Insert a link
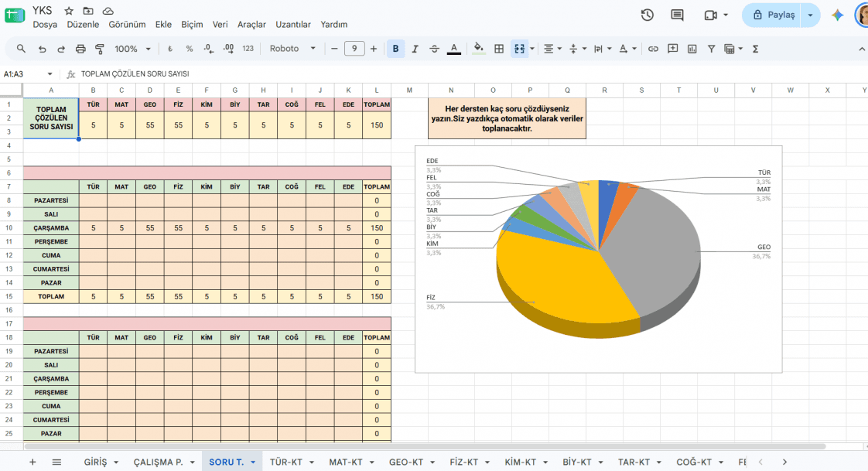This screenshot has height=471, width=868. click(653, 49)
